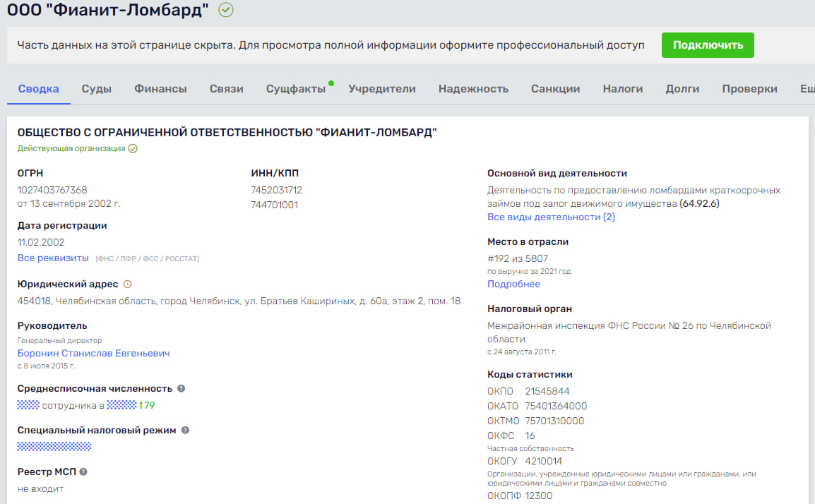Click the help icon beside Среднесписочная численность
The width and height of the screenshot is (815, 504).
click(x=182, y=389)
